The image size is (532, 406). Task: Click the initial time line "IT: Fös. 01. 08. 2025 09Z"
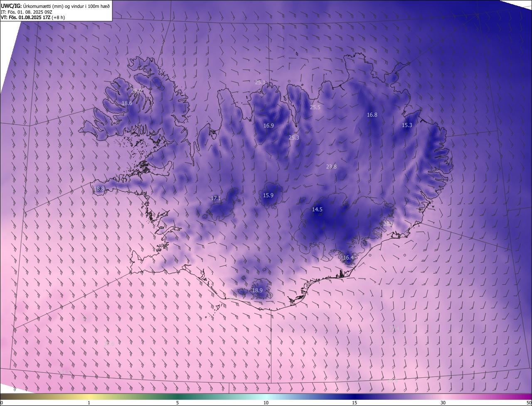[x=27, y=12]
